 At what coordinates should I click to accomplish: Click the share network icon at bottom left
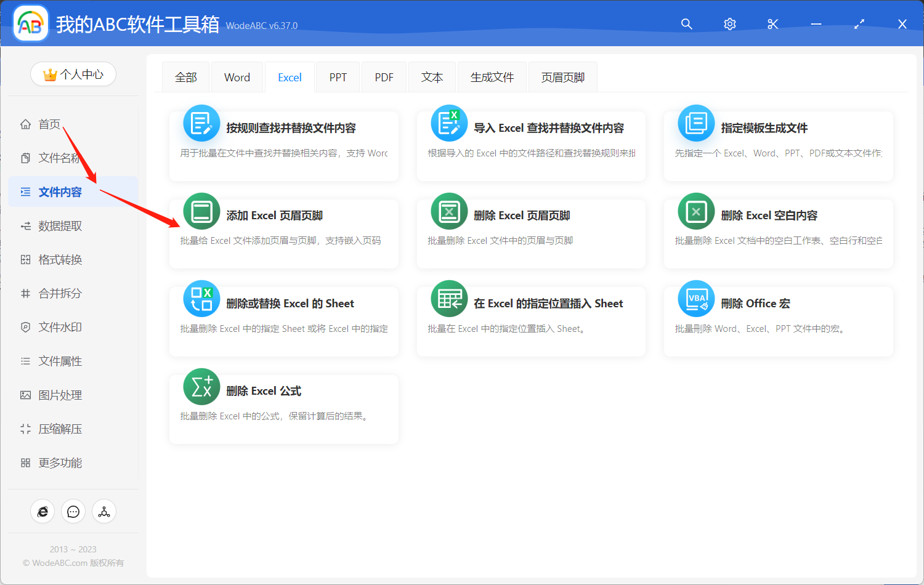tap(104, 511)
